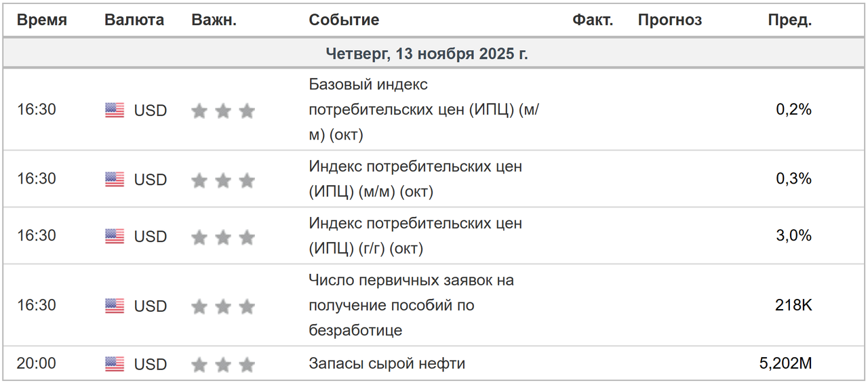868x385 pixels.
Task: Open the Базовый индекс потребительских цен event
Action: [424, 110]
